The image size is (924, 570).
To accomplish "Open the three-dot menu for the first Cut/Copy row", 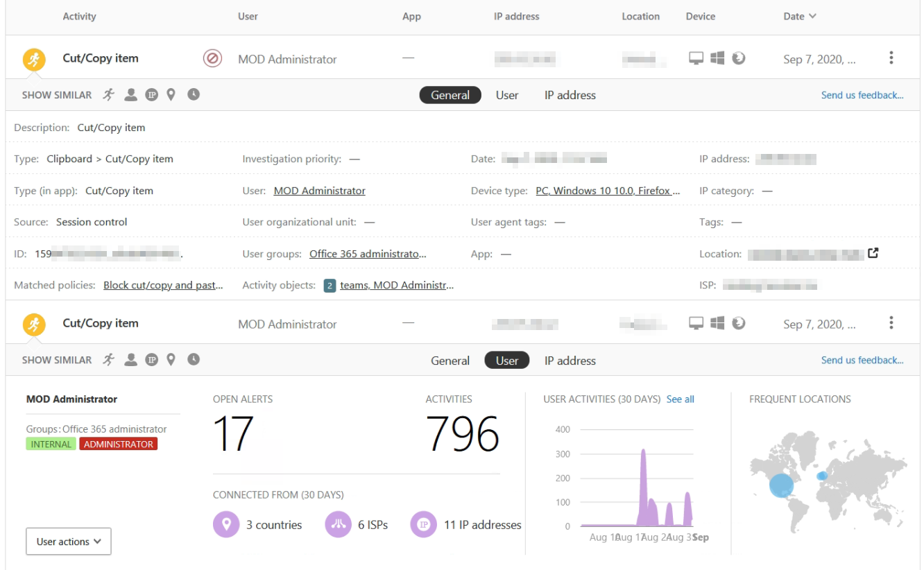I will pos(891,58).
